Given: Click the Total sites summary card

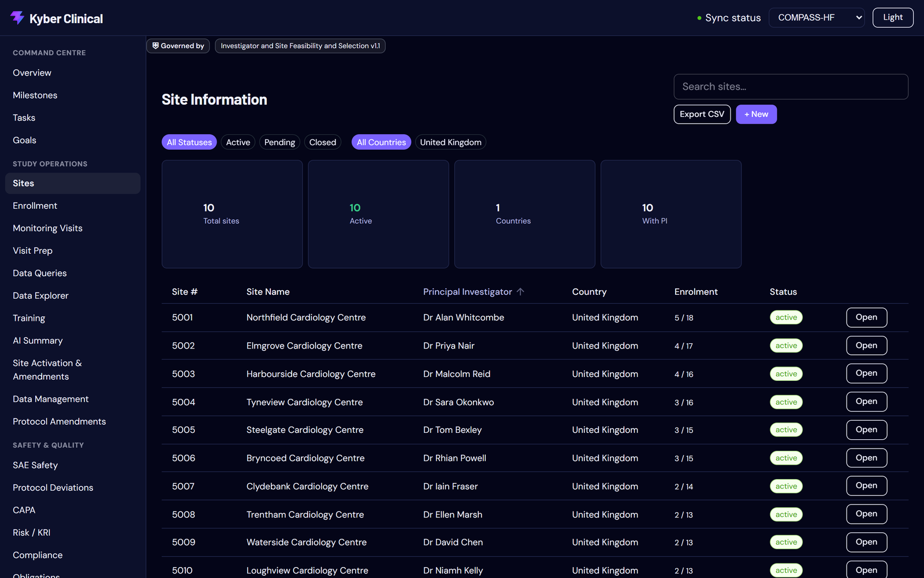Looking at the screenshot, I should [x=232, y=214].
